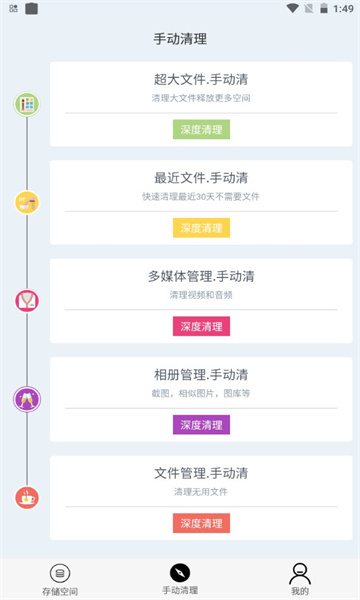The width and height of the screenshot is (360, 600).
Task: Tap the pink 深度清理 button for multimedia
Action: (201, 326)
